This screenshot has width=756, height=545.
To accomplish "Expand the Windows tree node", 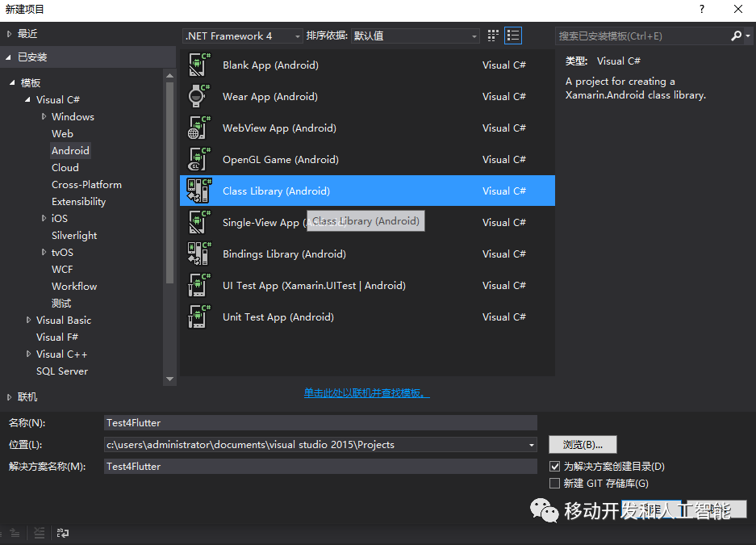I will (44, 116).
